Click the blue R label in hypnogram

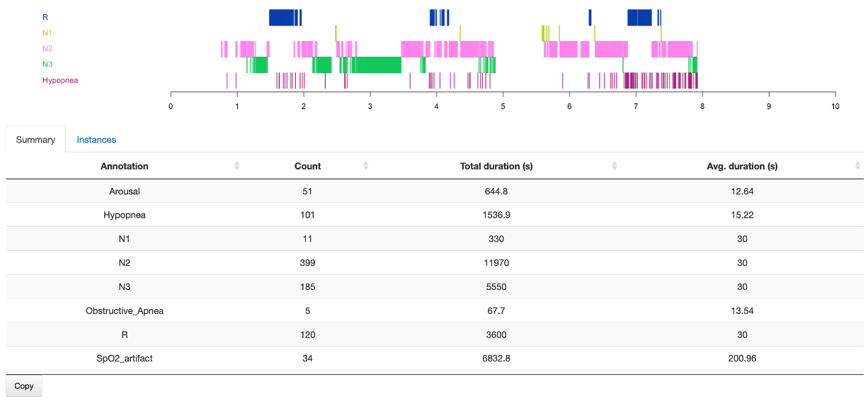pyautogui.click(x=45, y=17)
